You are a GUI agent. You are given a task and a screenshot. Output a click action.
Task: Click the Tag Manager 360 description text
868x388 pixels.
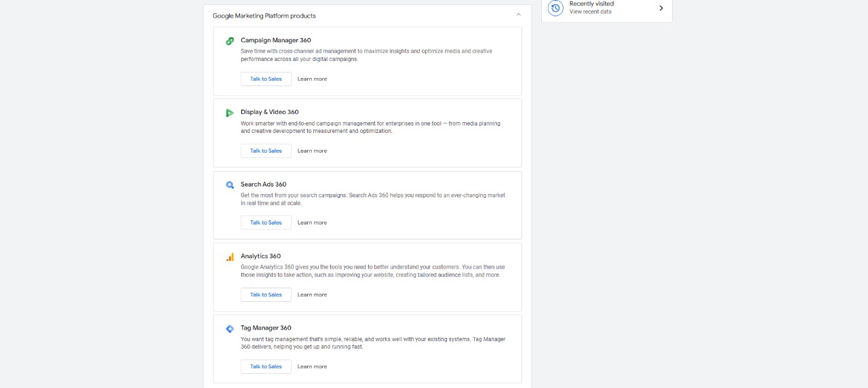coord(373,343)
